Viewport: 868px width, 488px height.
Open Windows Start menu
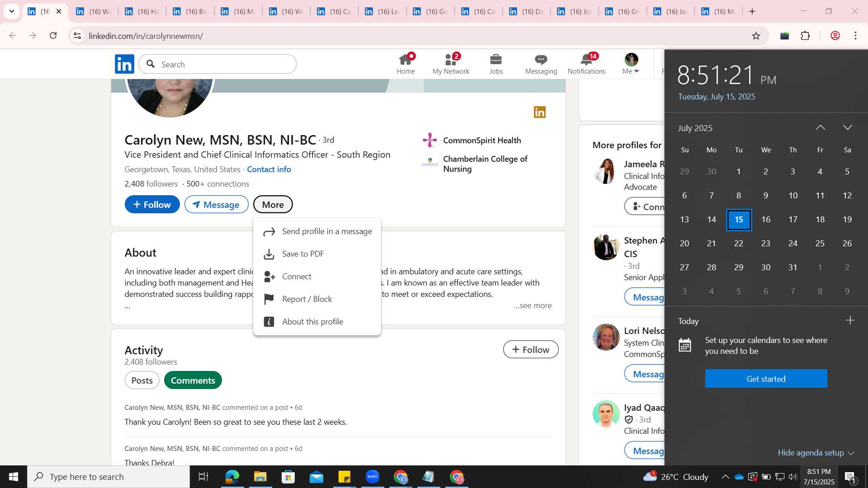[13, 477]
